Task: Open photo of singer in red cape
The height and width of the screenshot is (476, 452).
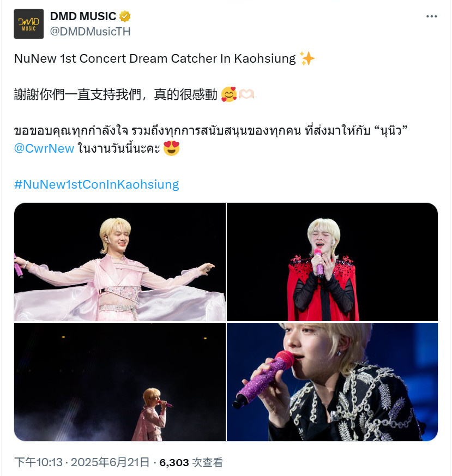Action: (333, 262)
